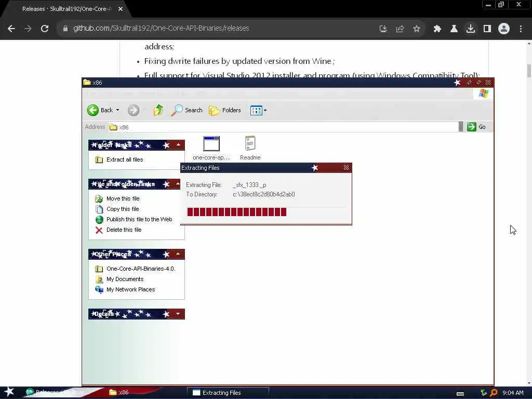Click the Start star button on taskbar

coord(9,392)
